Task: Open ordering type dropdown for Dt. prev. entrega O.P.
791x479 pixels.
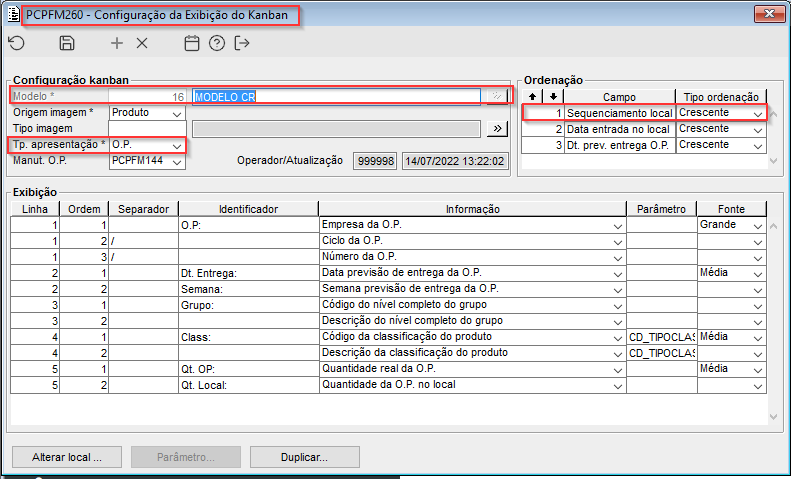Action: coord(758,145)
